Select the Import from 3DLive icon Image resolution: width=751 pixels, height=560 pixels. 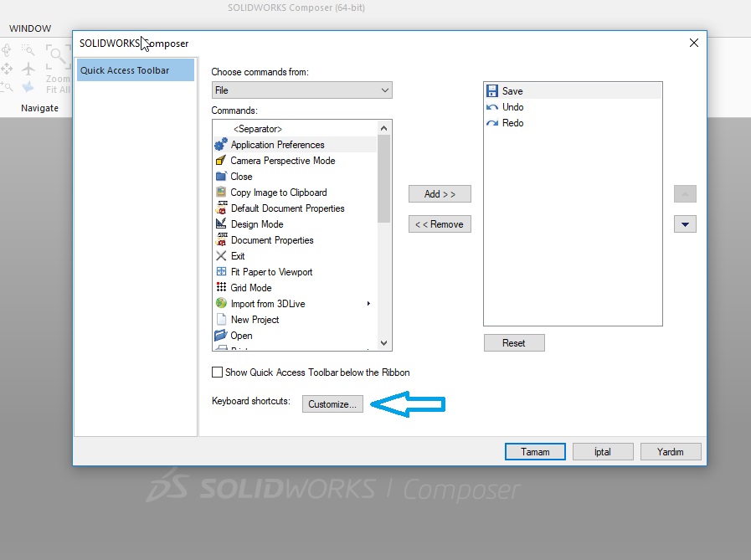(221, 304)
